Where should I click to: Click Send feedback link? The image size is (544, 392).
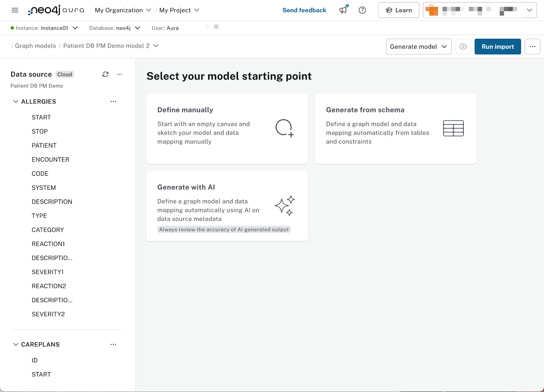pos(304,10)
